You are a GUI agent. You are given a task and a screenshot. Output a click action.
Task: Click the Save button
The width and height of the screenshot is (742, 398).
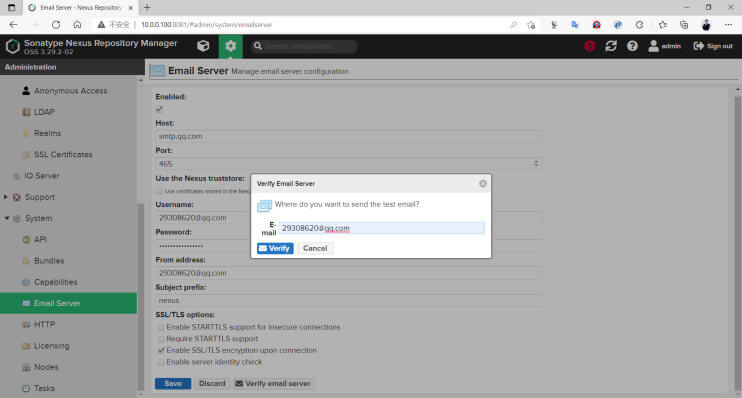(x=173, y=383)
